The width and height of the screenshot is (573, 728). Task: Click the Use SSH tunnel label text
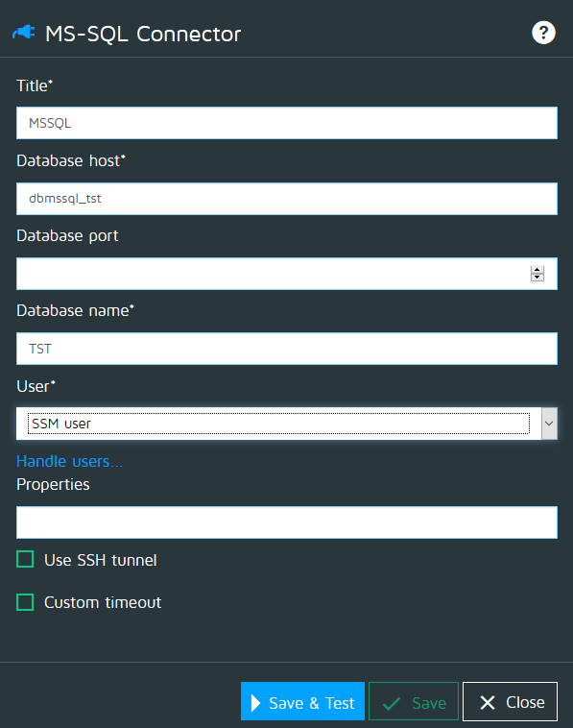pos(101,560)
